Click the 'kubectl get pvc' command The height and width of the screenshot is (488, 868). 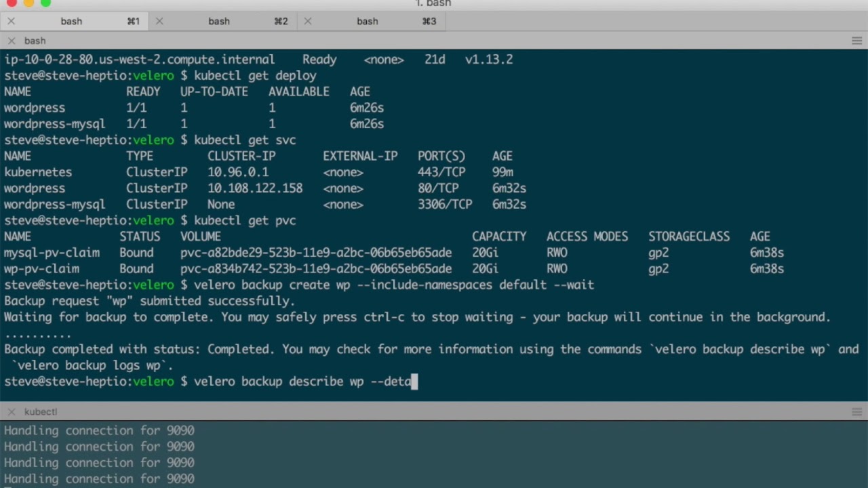click(245, 221)
